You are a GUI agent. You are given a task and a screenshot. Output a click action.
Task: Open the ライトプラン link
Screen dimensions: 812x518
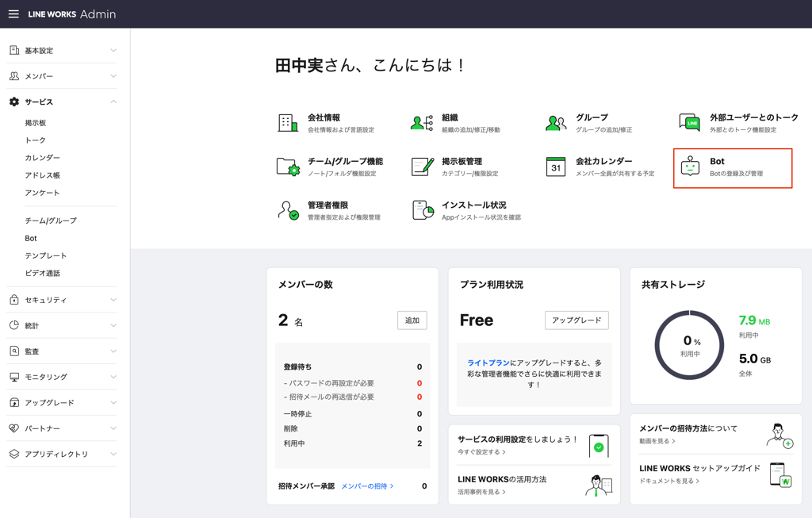coord(488,363)
